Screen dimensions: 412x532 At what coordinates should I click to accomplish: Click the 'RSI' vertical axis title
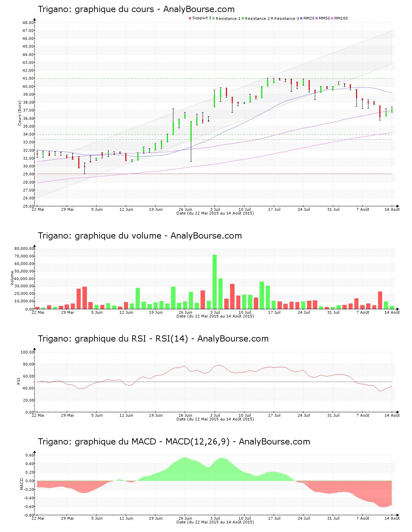click(19, 381)
